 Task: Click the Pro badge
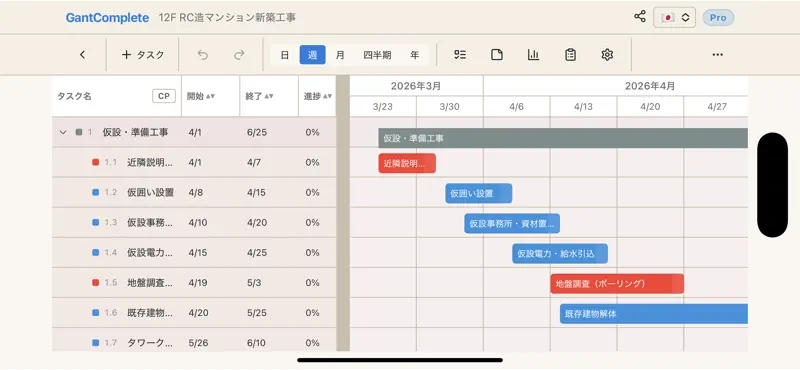[718, 18]
